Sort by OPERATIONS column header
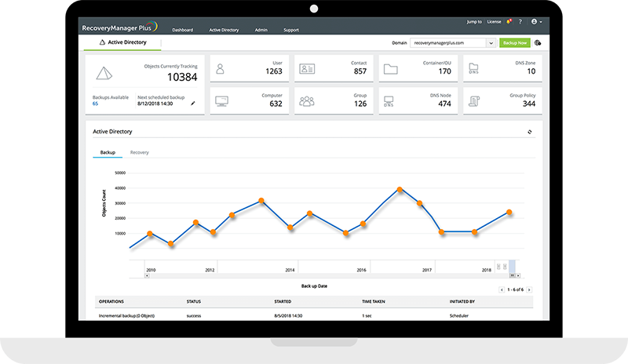 tap(111, 301)
